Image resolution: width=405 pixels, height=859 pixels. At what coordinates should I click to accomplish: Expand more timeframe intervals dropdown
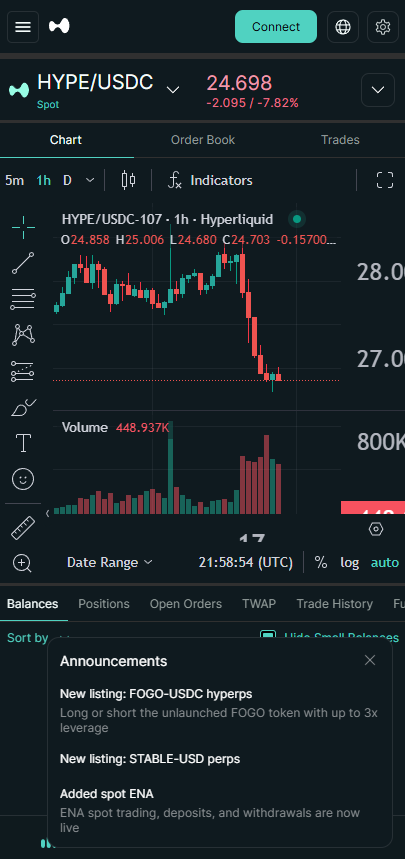point(90,180)
